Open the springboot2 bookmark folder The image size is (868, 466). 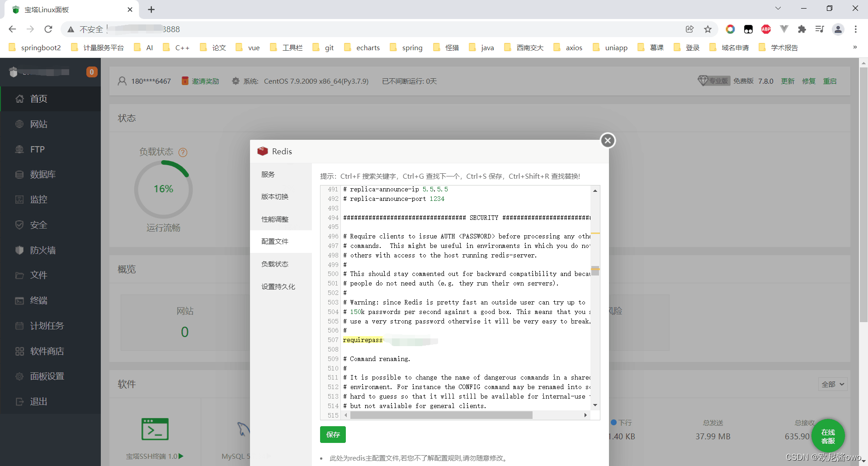point(35,48)
